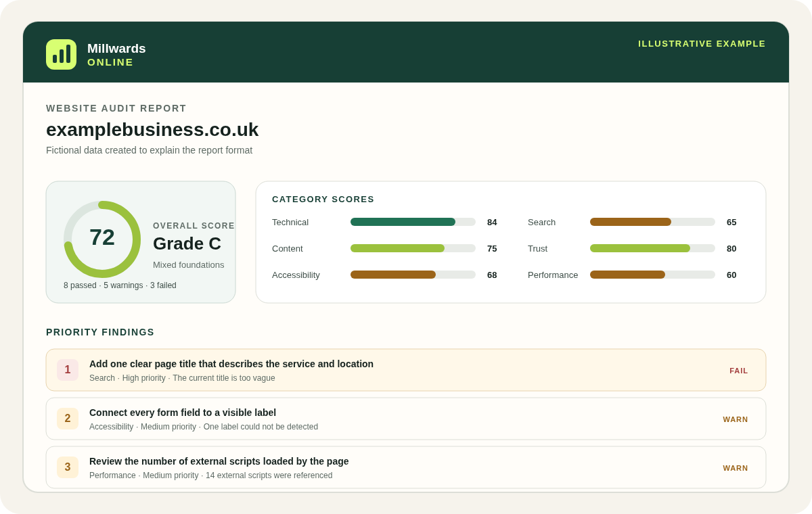Click the PRIORITY FINDINGS heading
Viewport: 812px width, 514px height.
(100, 332)
